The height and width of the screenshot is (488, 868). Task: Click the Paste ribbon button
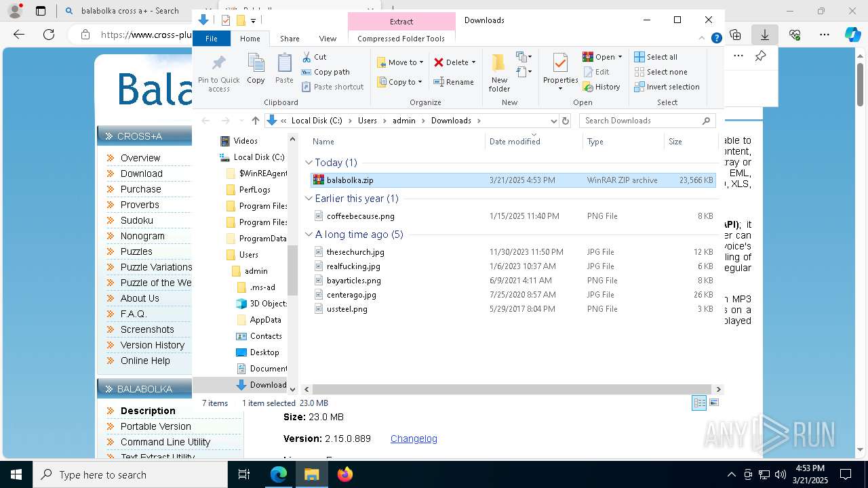click(x=284, y=69)
